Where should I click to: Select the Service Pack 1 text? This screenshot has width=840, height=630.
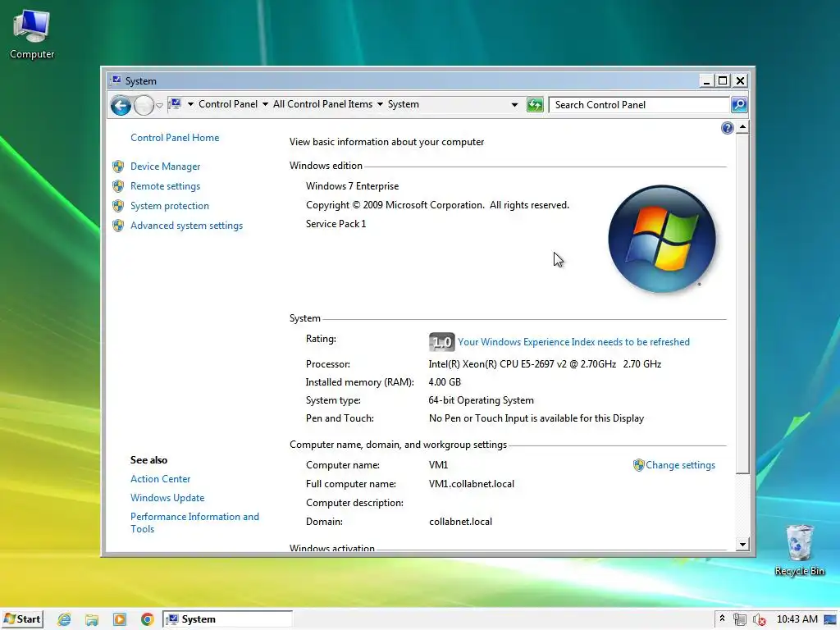tap(336, 224)
